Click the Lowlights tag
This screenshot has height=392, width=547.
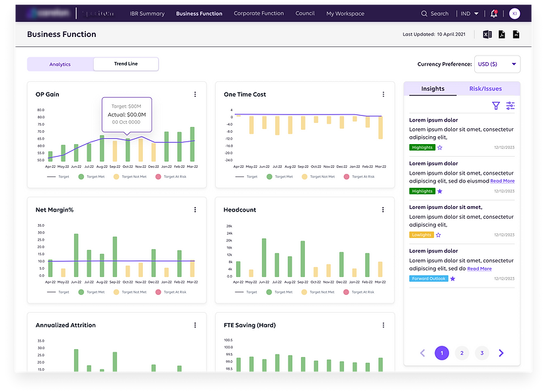tap(421, 235)
